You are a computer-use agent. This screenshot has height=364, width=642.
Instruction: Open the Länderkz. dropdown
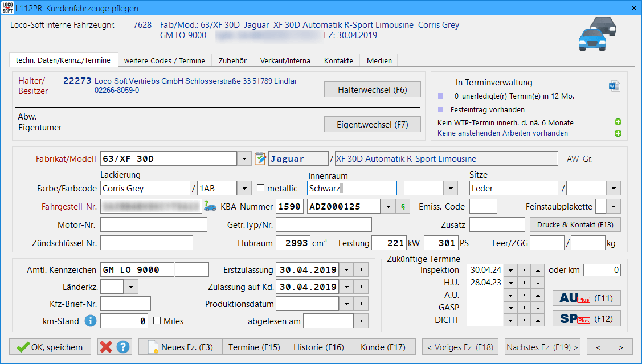[130, 286]
